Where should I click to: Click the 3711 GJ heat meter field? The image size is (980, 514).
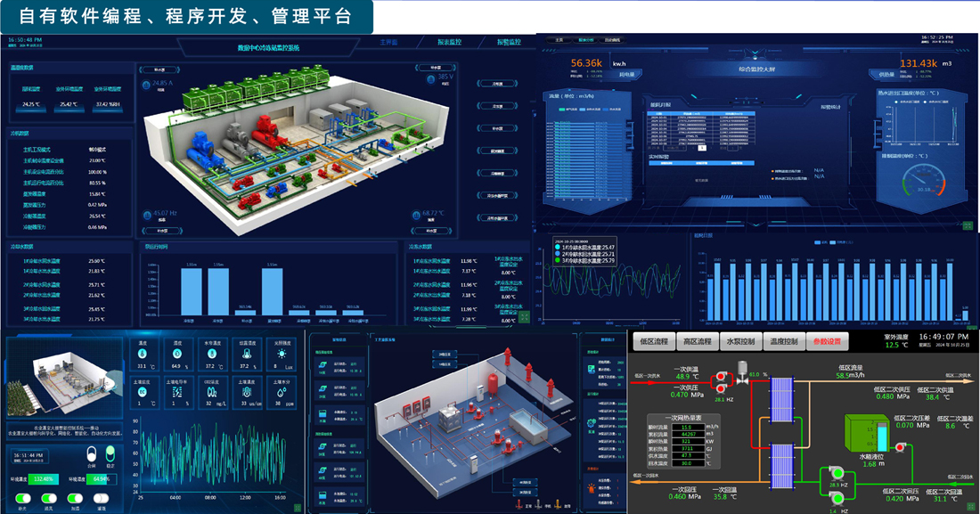click(x=687, y=448)
